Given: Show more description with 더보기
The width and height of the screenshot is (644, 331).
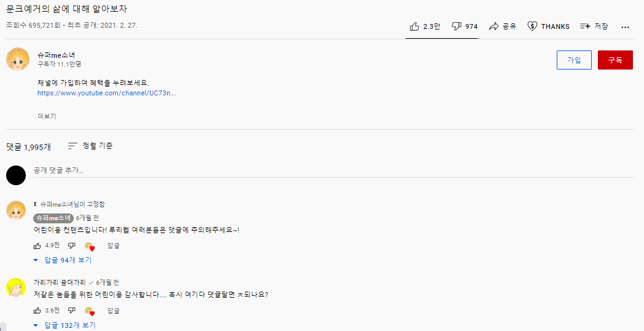Looking at the screenshot, I should (x=47, y=116).
